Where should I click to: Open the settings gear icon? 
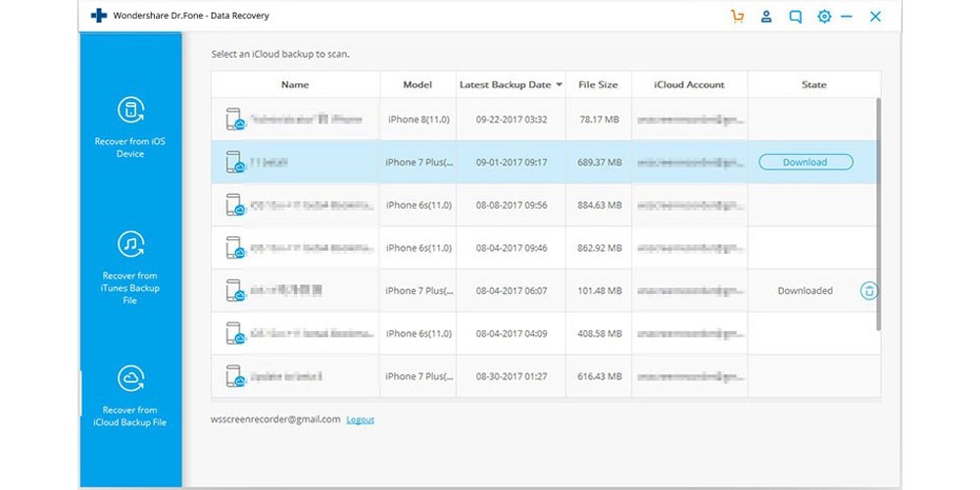pyautogui.click(x=824, y=17)
